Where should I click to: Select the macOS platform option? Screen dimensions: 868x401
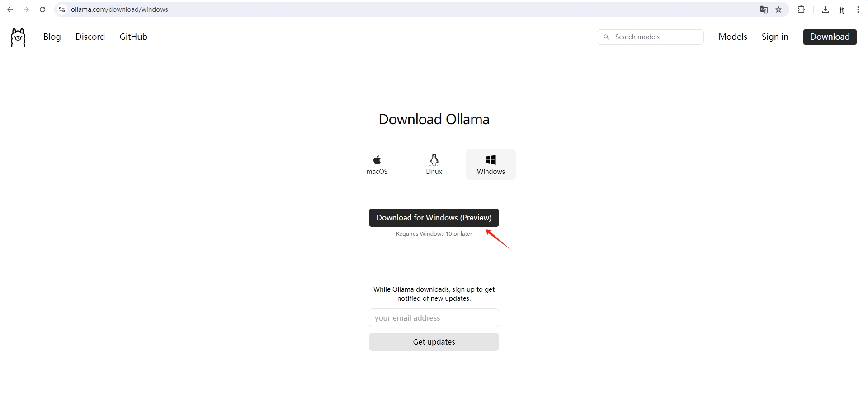coord(377,164)
